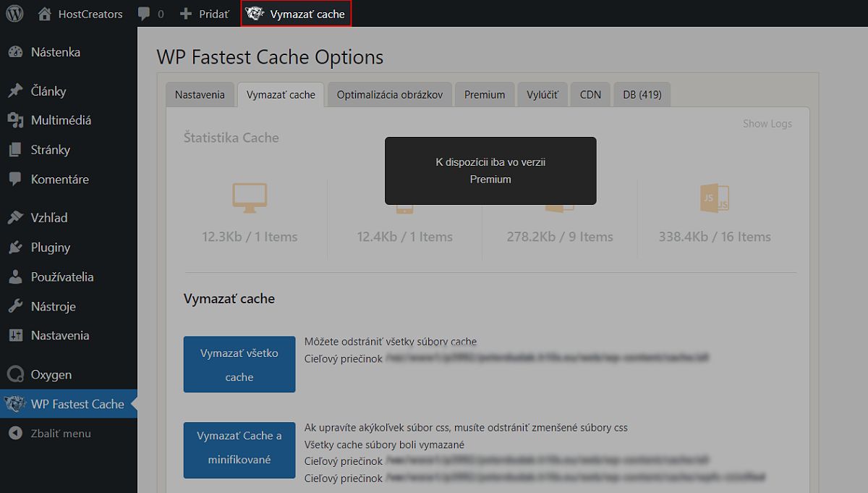Click the Multimédiá media icon
The height and width of the screenshot is (493, 868).
coord(15,120)
